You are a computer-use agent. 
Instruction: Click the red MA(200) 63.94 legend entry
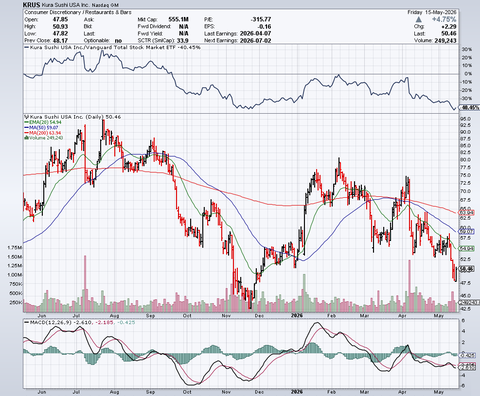[x=43, y=133]
